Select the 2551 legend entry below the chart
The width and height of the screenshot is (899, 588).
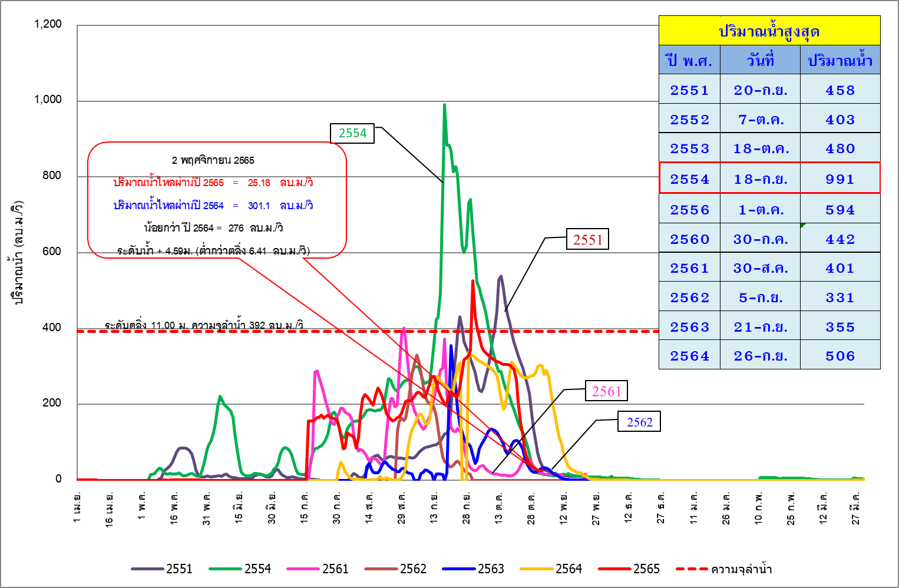click(x=162, y=569)
